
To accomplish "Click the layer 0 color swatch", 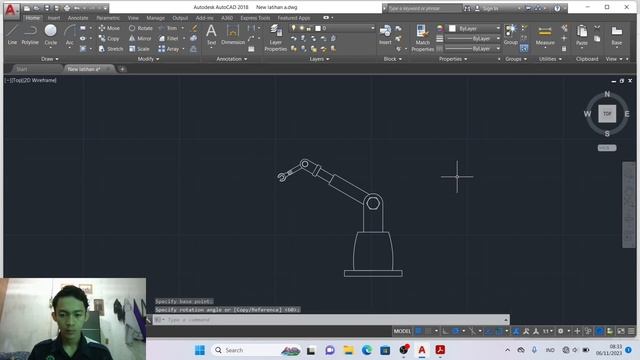I will coord(318,28).
